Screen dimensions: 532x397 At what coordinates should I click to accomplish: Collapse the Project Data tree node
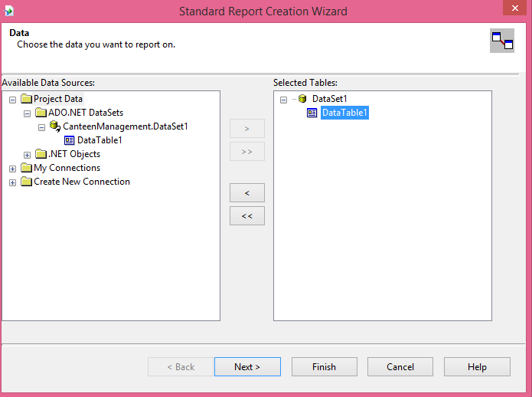(x=12, y=100)
